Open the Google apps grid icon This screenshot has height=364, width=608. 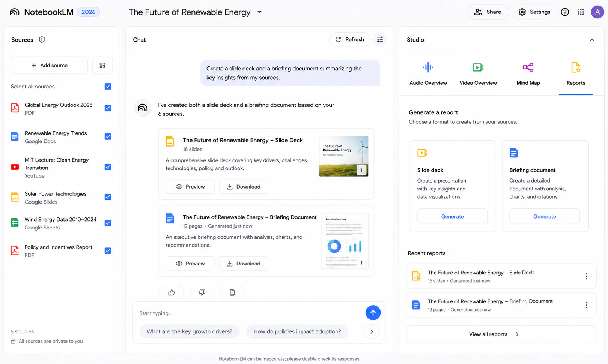[581, 12]
